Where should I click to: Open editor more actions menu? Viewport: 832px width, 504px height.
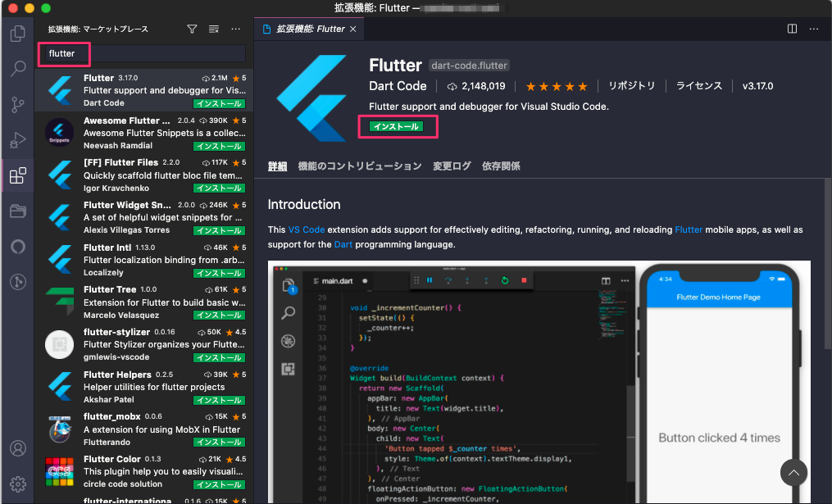[x=814, y=29]
